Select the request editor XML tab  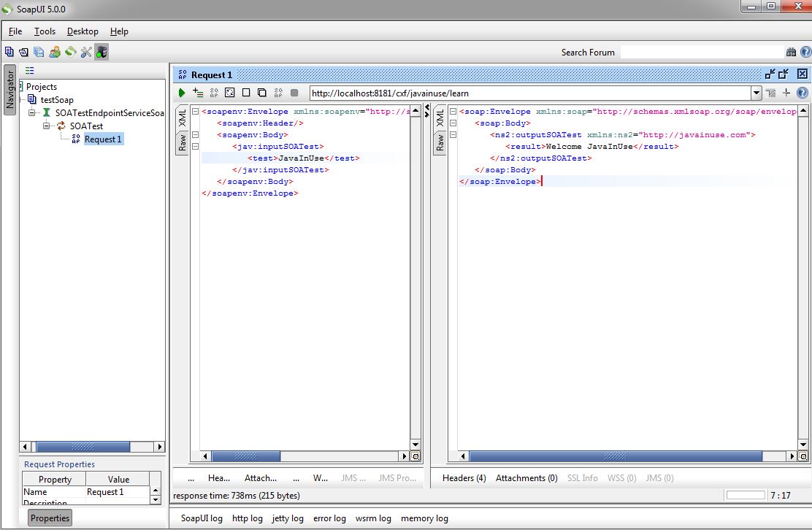[x=183, y=118]
